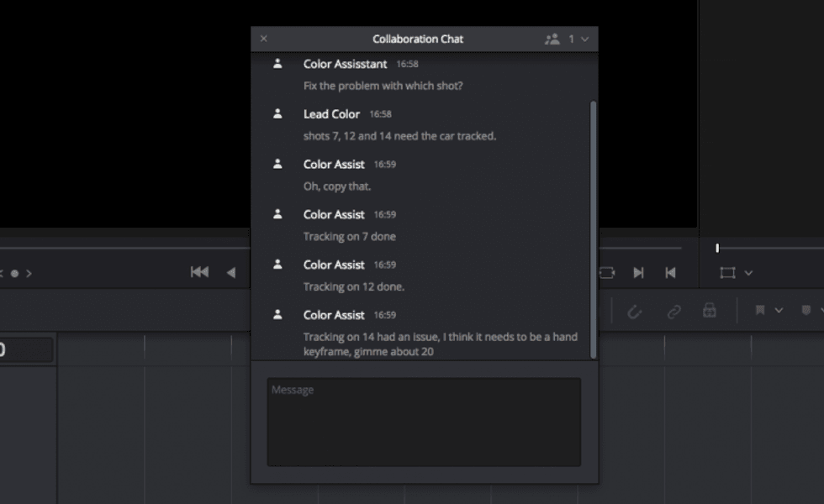Go to next keyframe arrow
Viewport: 824px width, 504px height.
pos(29,274)
